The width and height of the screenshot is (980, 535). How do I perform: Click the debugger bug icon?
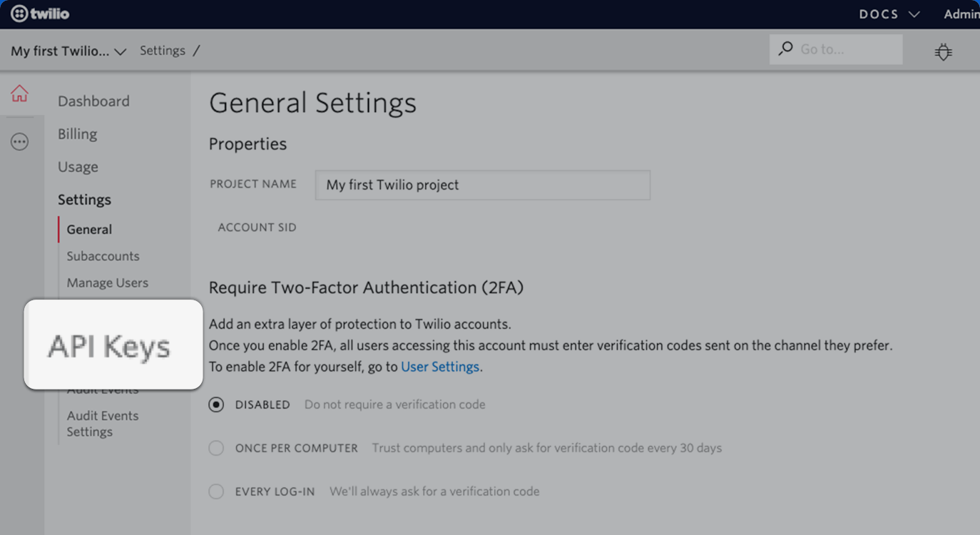(944, 51)
